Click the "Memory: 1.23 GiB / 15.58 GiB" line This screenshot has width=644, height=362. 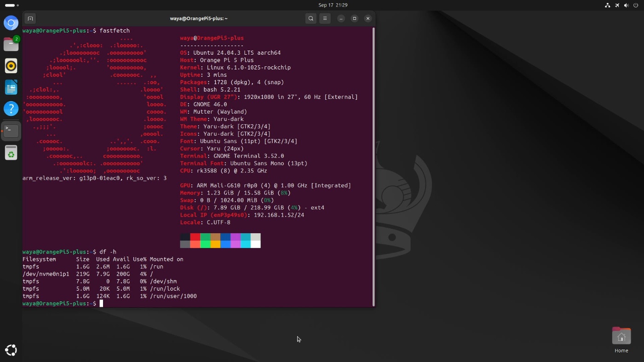(x=236, y=193)
